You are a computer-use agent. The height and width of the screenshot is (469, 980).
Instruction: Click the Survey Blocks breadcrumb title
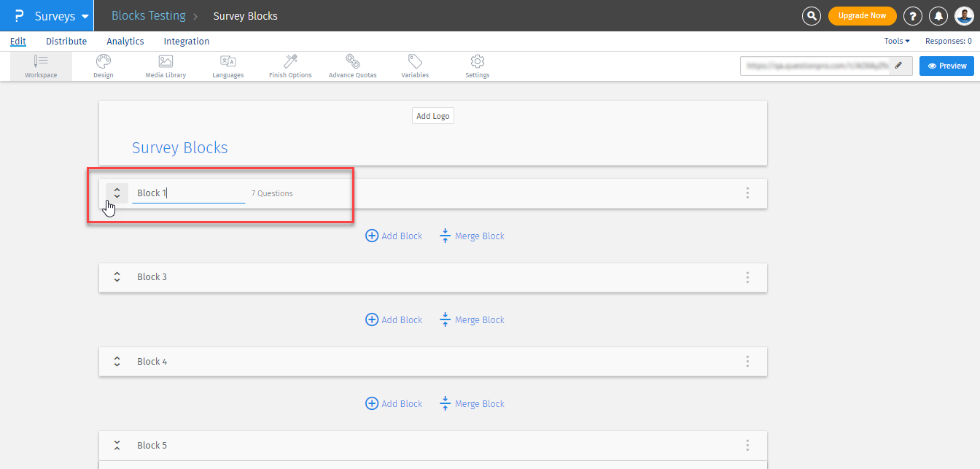245,16
